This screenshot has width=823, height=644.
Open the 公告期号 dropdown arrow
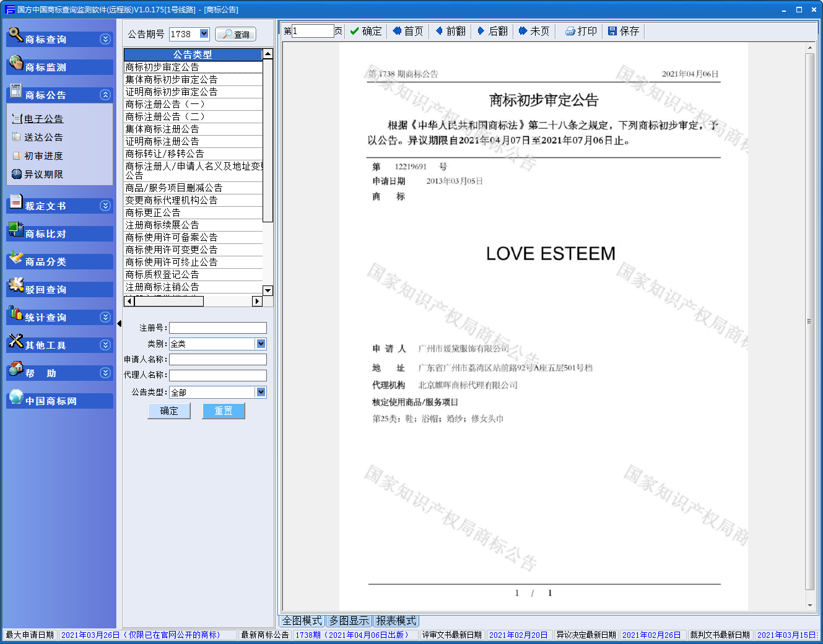pyautogui.click(x=204, y=33)
